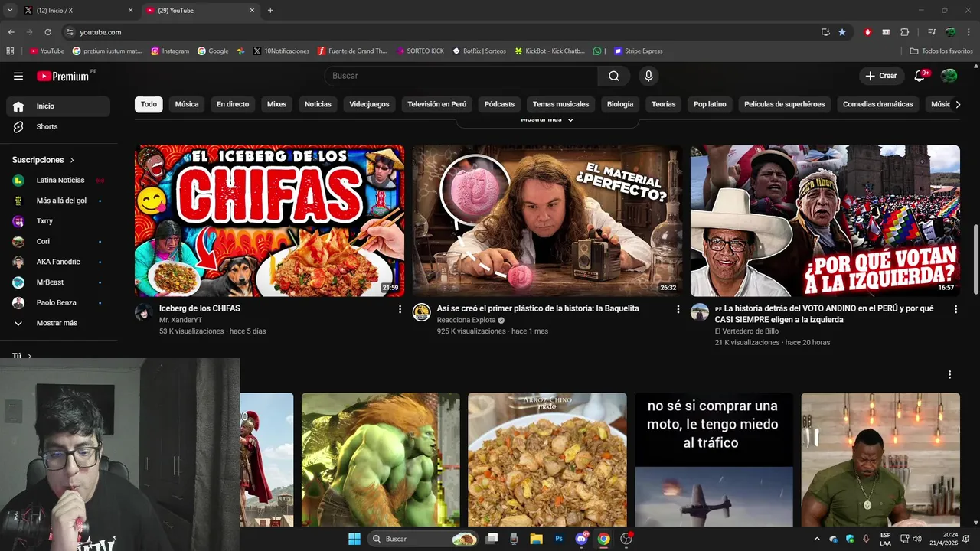Screen dimensions: 980x551
Task: Open Photoshop from the taskbar
Action: tap(559, 539)
